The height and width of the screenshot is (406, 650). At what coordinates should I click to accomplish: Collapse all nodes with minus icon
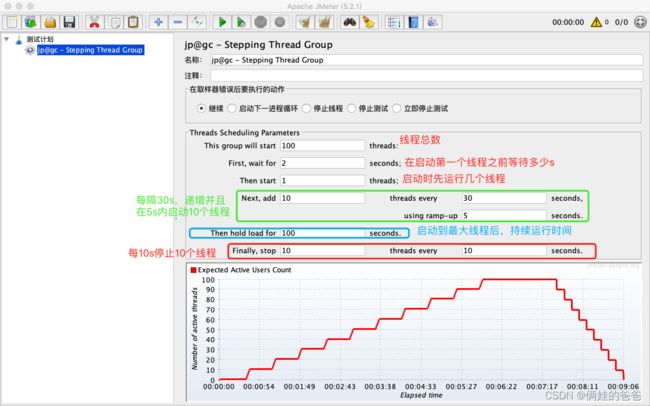(177, 22)
